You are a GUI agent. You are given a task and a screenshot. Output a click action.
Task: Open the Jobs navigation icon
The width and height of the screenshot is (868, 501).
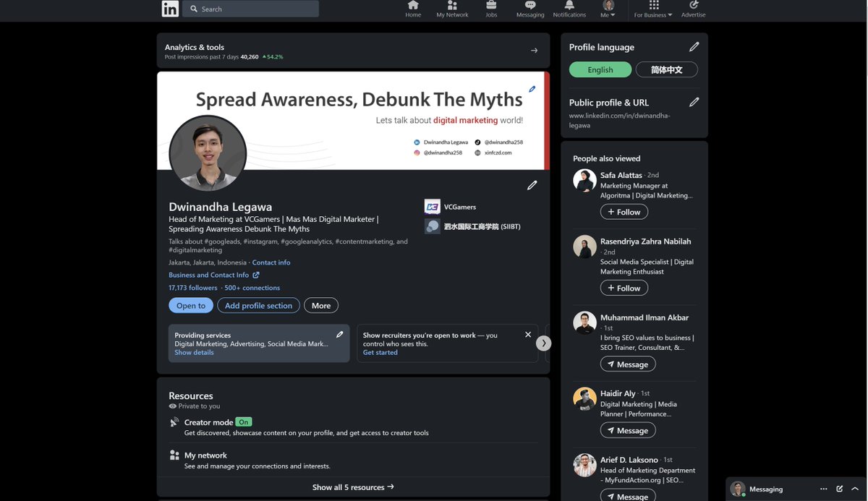coord(491,9)
